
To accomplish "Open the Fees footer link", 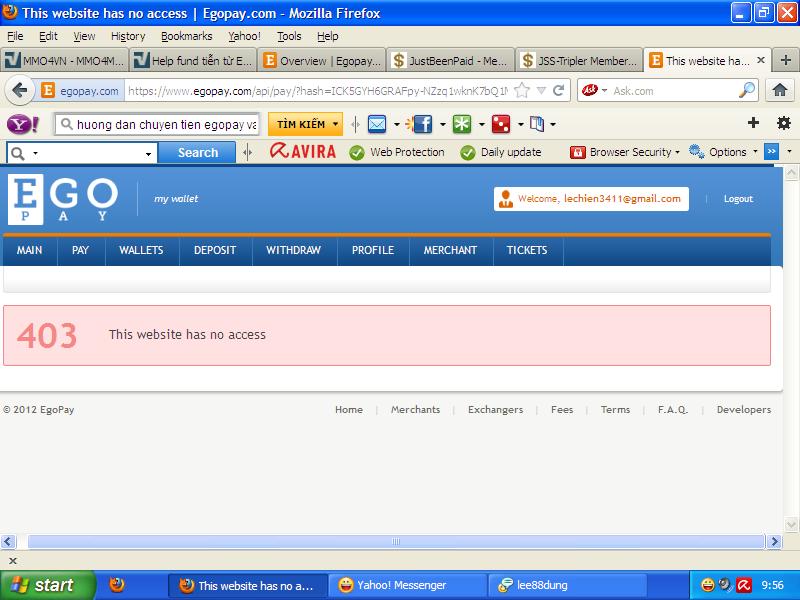I will 562,409.
